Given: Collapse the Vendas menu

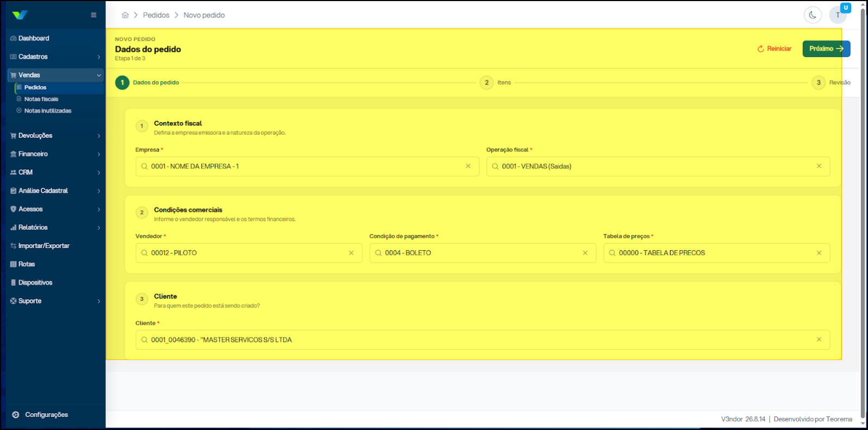Looking at the screenshot, I should (55, 75).
